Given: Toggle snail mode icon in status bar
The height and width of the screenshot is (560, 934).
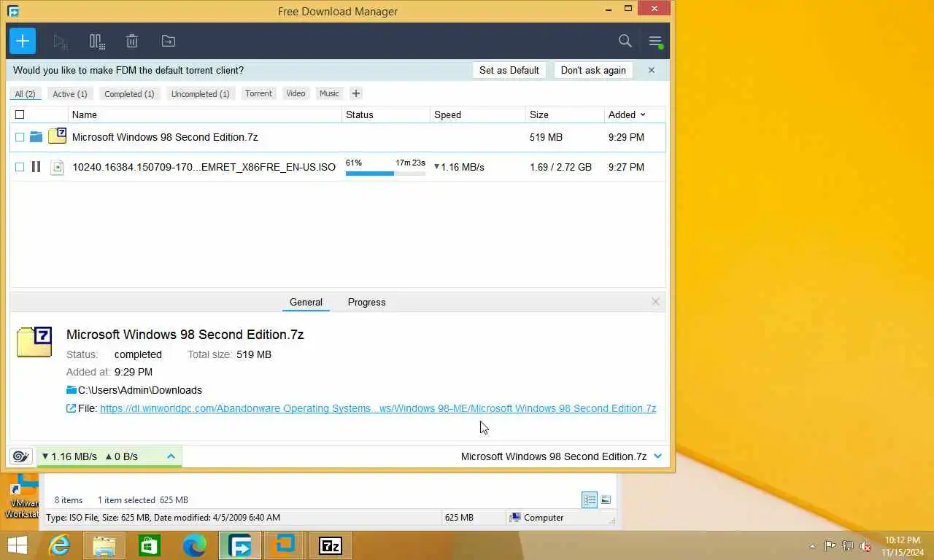Looking at the screenshot, I should (20, 456).
